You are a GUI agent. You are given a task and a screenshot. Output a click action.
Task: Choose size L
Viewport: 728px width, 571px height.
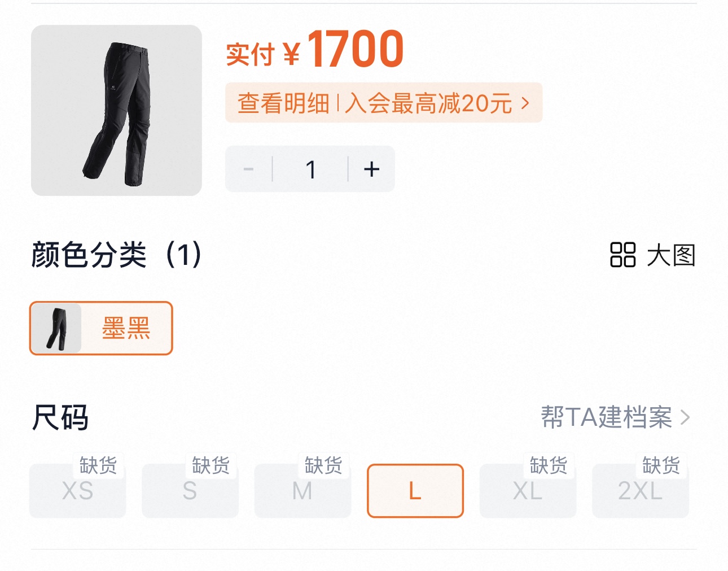pyautogui.click(x=415, y=491)
